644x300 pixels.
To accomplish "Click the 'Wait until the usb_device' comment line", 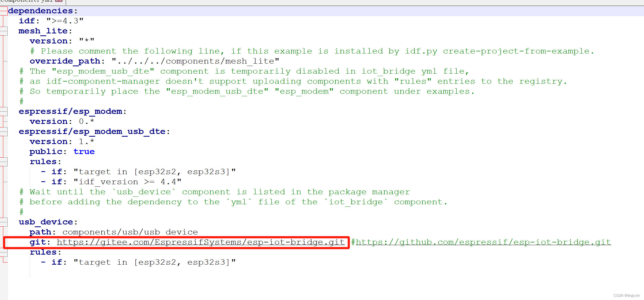I will (214, 192).
